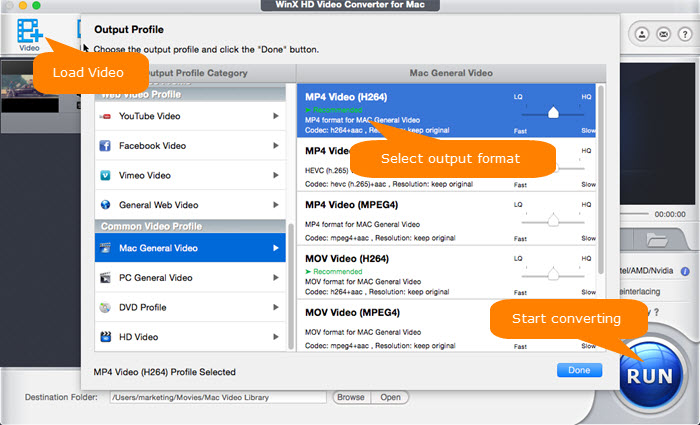700x425 pixels.
Task: Click the loaded video thumbnail
Action: click(29, 86)
